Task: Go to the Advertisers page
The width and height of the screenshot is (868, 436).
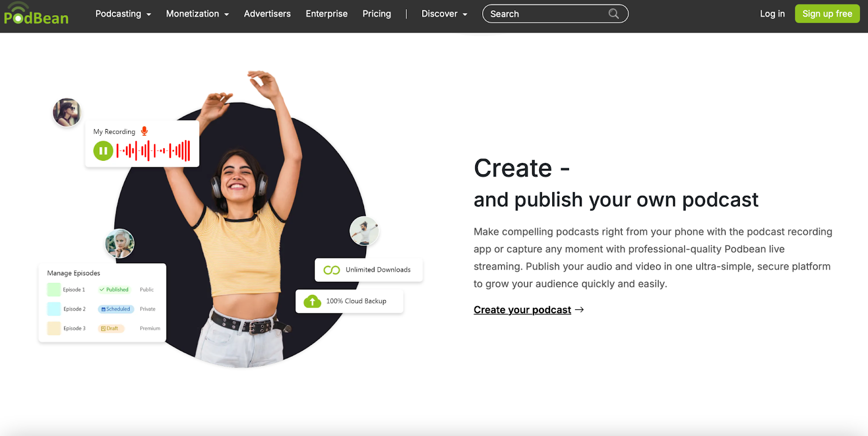Action: (267, 14)
